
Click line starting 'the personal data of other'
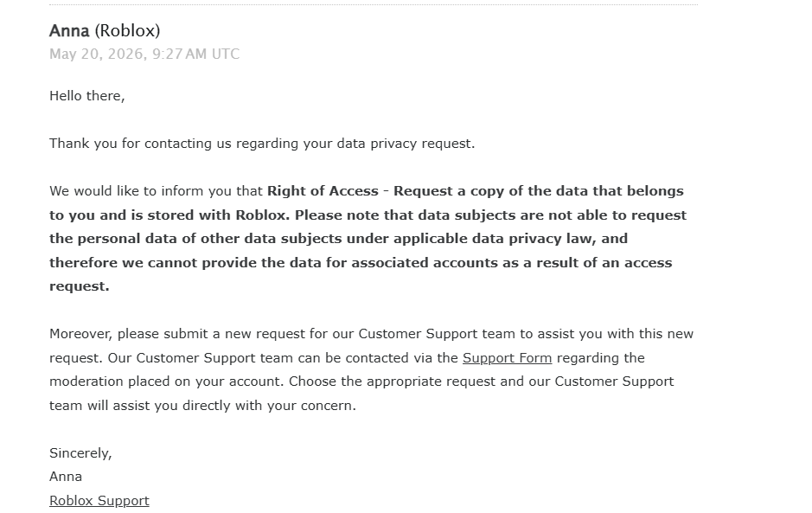(339, 239)
